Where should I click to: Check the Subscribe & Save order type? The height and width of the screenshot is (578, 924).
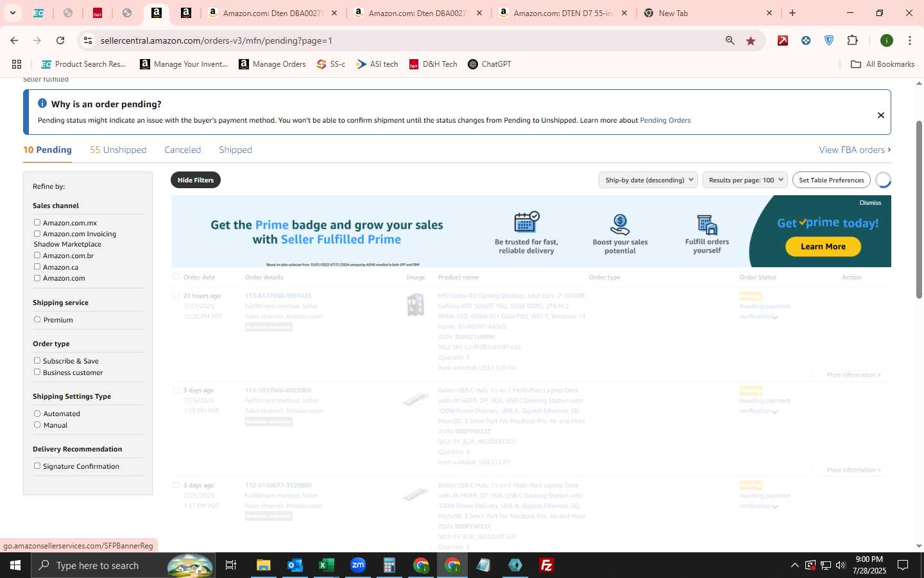pyautogui.click(x=37, y=360)
